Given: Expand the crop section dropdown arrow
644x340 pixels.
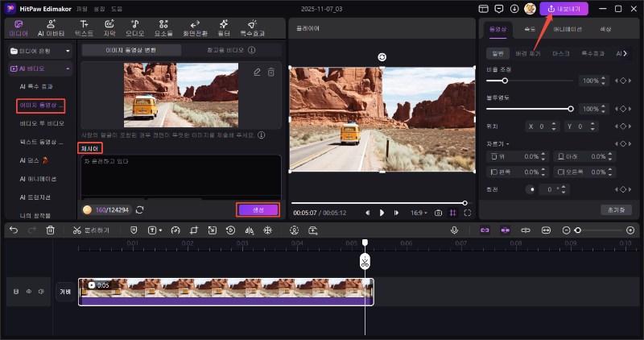Looking at the screenshot, I should point(508,144).
